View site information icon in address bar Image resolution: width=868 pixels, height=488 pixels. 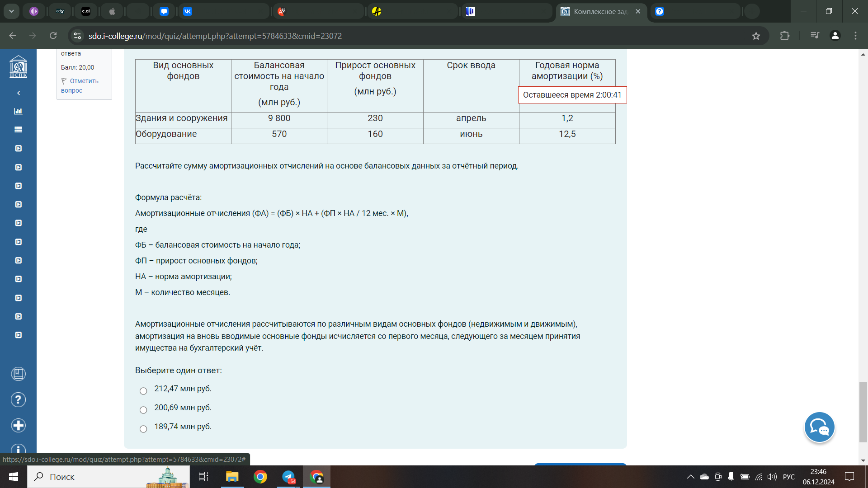(78, 36)
